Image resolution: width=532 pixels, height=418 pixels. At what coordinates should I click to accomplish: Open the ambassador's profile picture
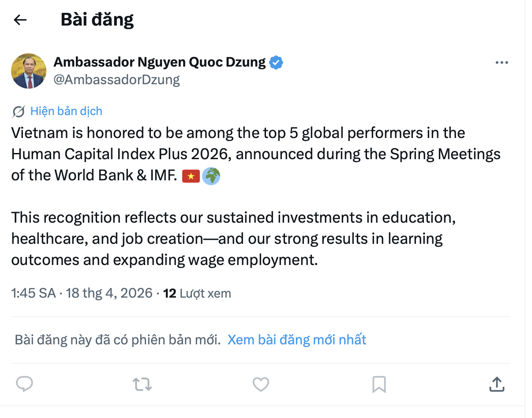29,71
